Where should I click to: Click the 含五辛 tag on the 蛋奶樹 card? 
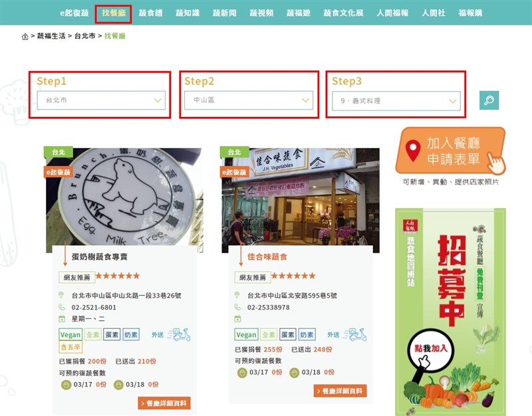[x=70, y=347]
